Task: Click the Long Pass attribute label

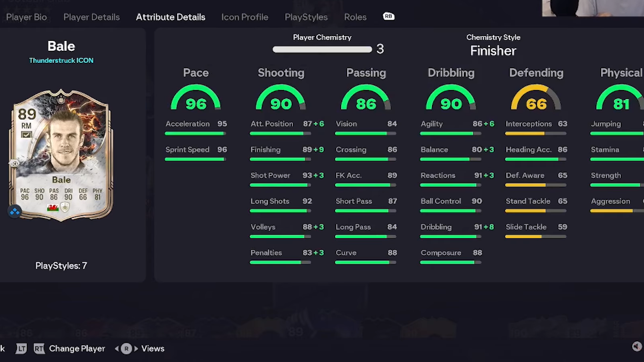Action: 353,227
